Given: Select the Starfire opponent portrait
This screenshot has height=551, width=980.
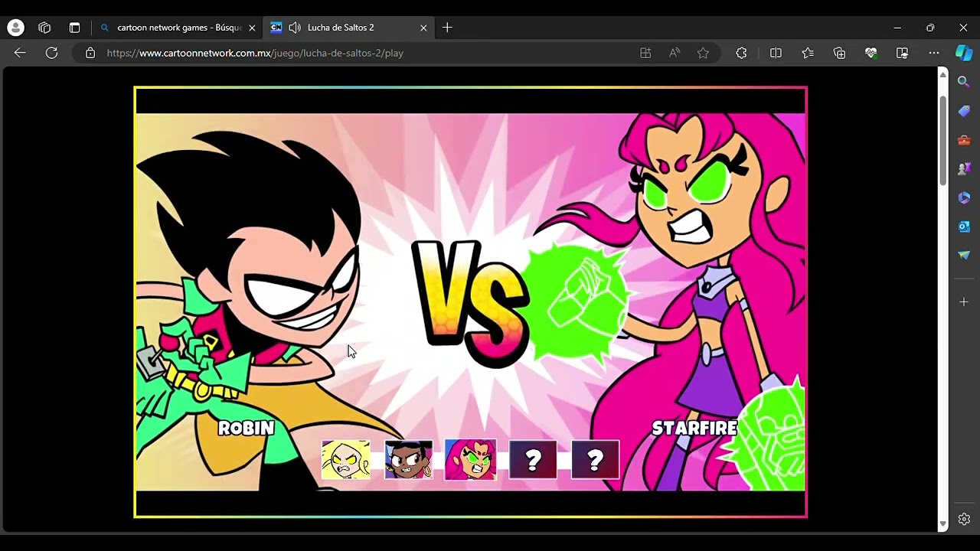Looking at the screenshot, I should pyautogui.click(x=470, y=459).
